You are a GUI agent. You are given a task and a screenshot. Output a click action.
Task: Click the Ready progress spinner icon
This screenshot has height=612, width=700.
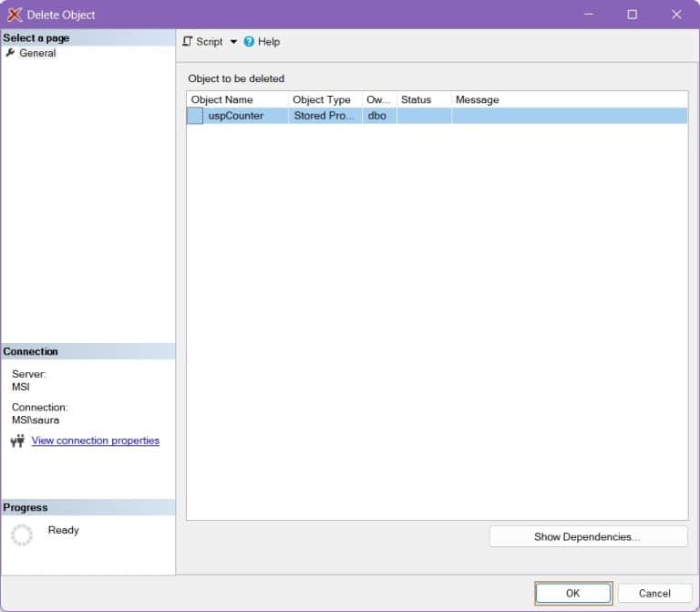coord(22,534)
